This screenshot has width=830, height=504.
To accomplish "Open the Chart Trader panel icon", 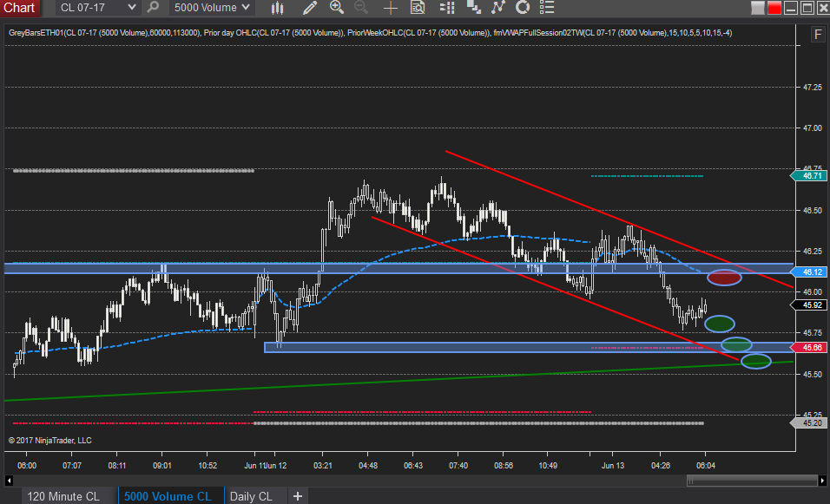I will [x=447, y=8].
